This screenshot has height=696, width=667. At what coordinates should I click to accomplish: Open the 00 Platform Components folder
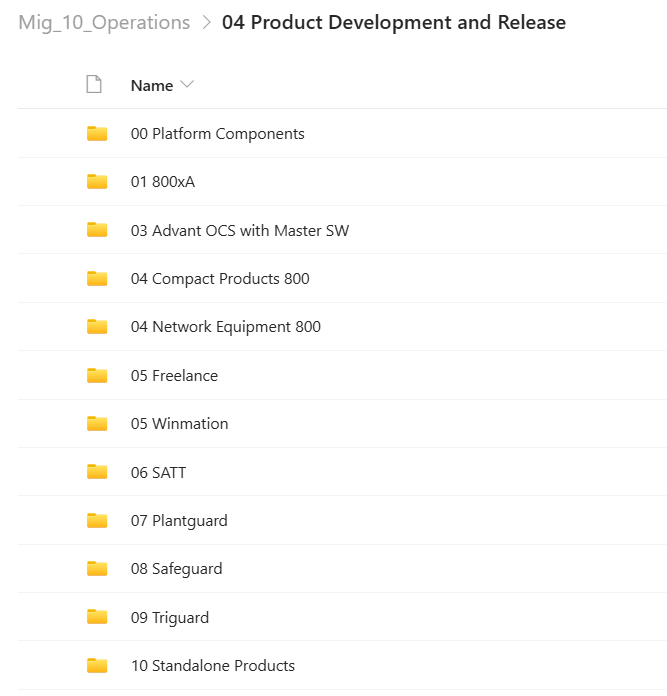(217, 134)
